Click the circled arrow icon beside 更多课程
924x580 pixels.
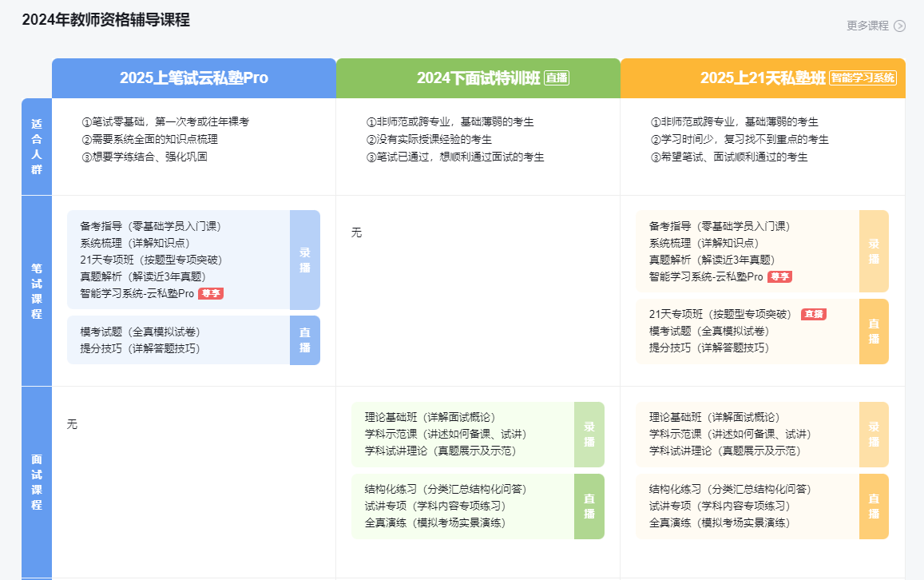pos(899,26)
